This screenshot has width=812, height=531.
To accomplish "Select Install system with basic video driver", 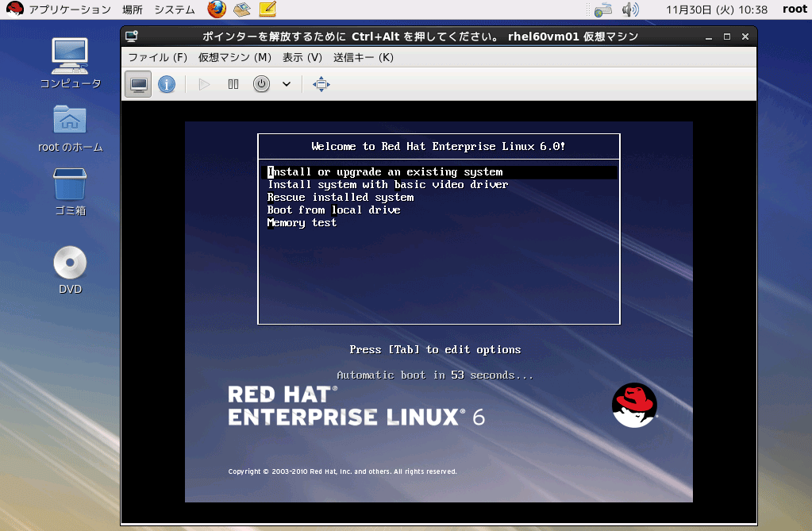I will point(387,184).
